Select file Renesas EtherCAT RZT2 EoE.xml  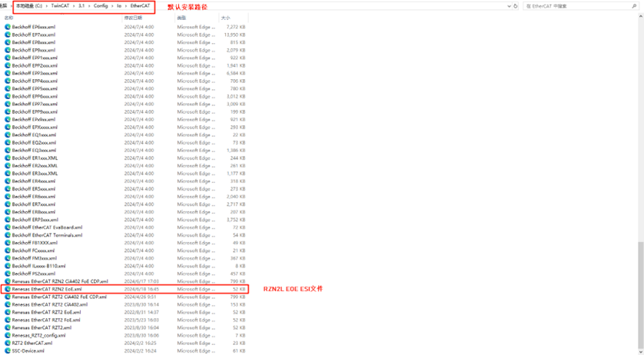(46, 312)
